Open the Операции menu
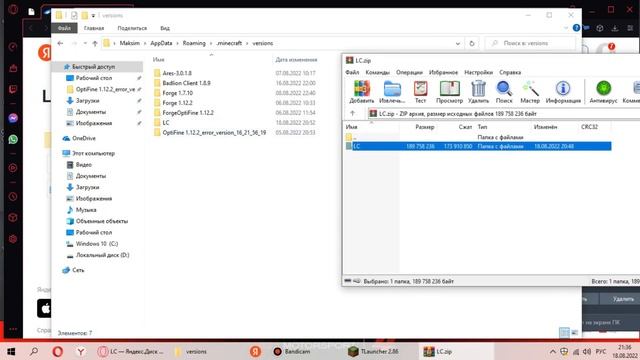This screenshot has height=360, width=640. coord(409,72)
